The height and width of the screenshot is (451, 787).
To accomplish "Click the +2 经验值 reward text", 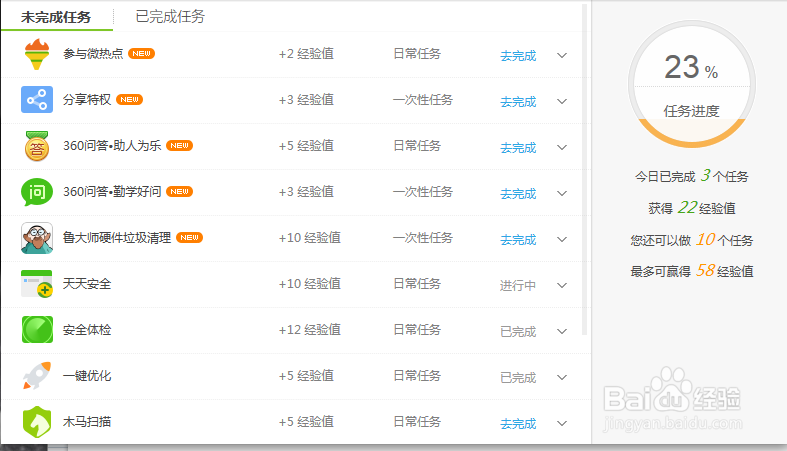I will (x=306, y=54).
